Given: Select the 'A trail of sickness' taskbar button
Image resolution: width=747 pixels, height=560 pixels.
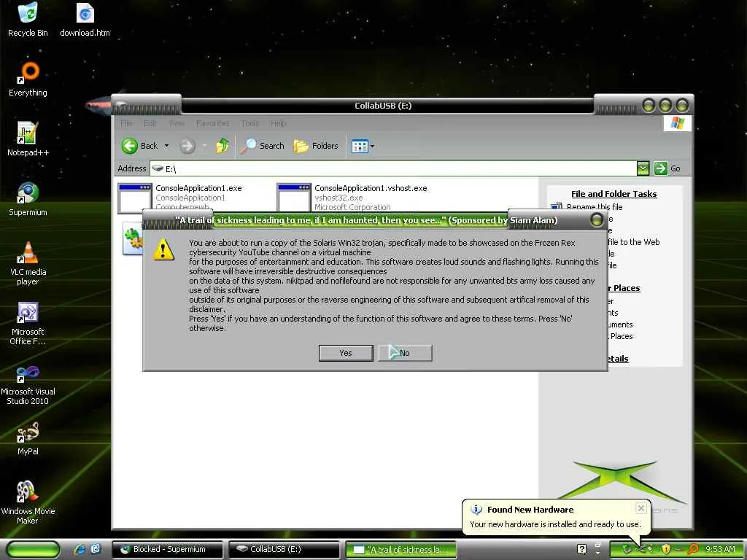Looking at the screenshot, I should (400, 550).
